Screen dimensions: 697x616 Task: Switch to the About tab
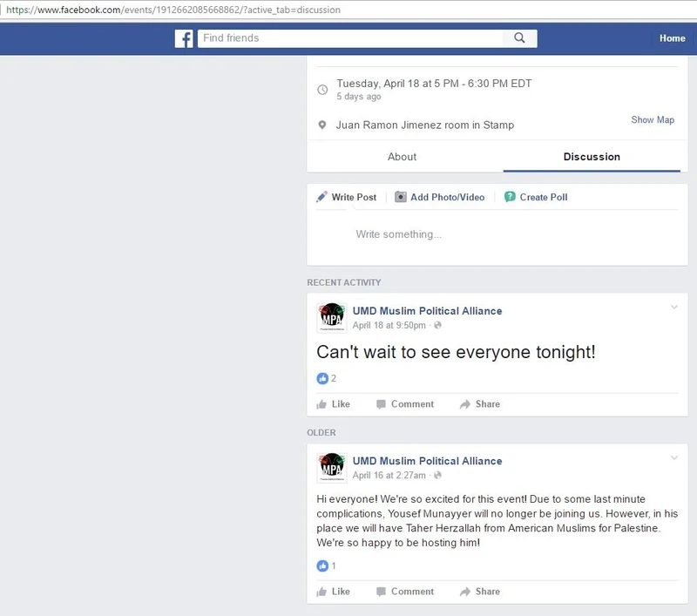click(402, 157)
